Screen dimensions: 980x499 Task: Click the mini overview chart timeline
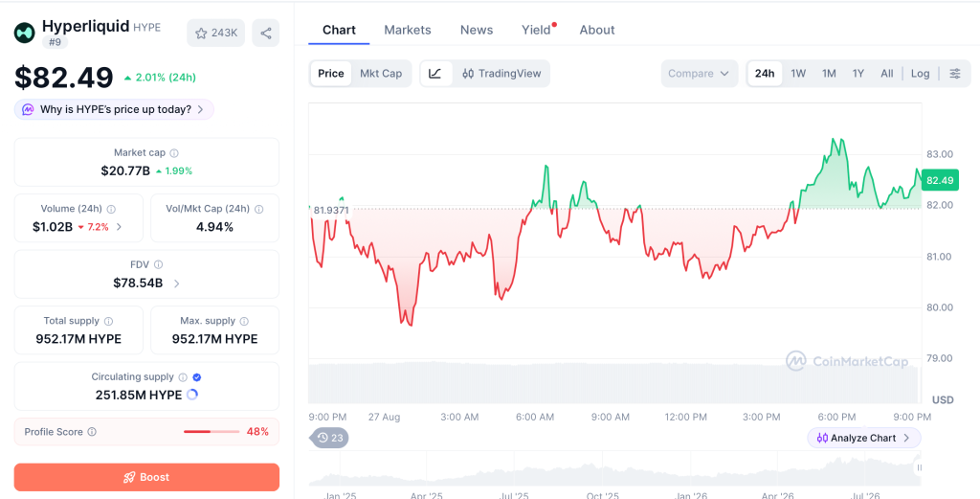pyautogui.click(x=614, y=470)
